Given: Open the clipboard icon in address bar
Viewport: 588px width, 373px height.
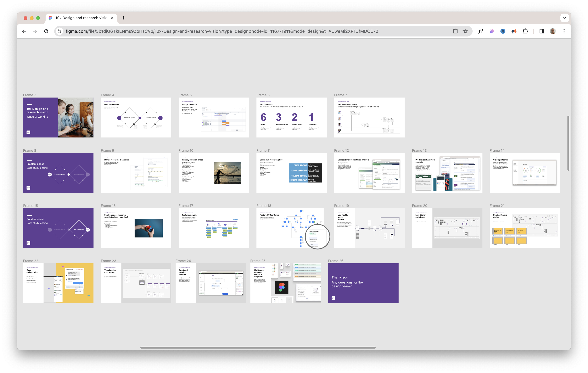Looking at the screenshot, I should (x=455, y=31).
